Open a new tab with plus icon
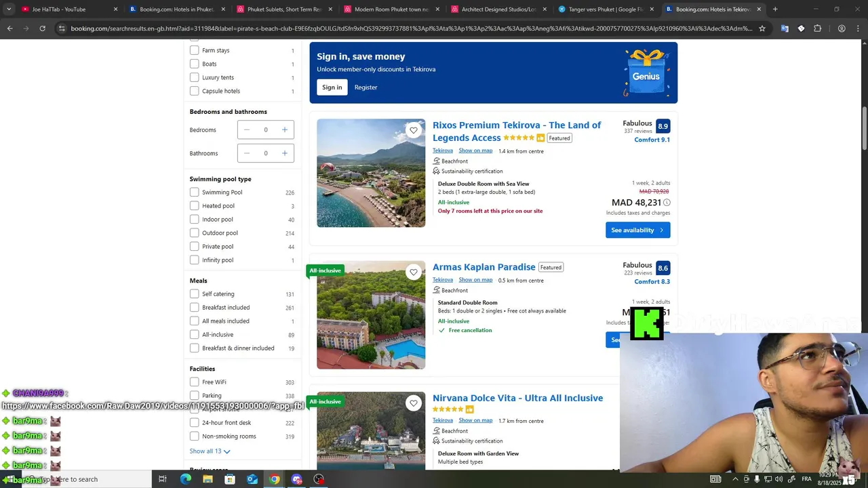Viewport: 868px width, 488px height. click(x=775, y=9)
